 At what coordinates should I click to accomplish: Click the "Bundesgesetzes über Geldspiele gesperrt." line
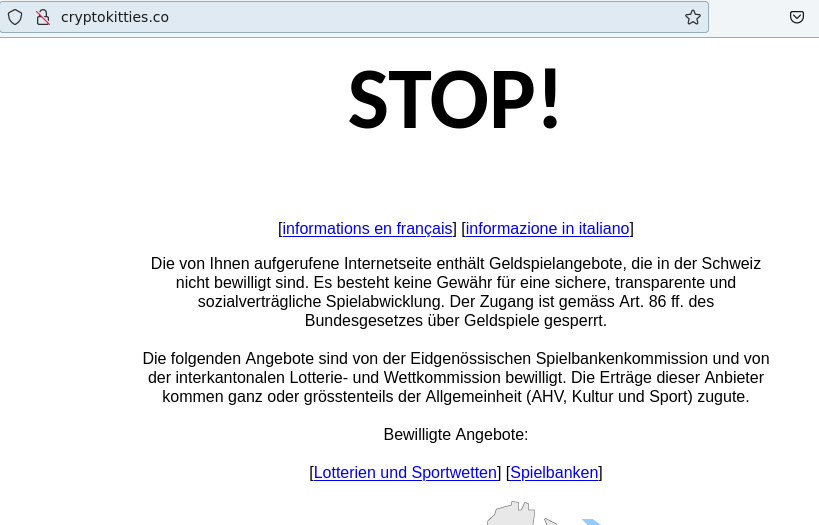[456, 321]
